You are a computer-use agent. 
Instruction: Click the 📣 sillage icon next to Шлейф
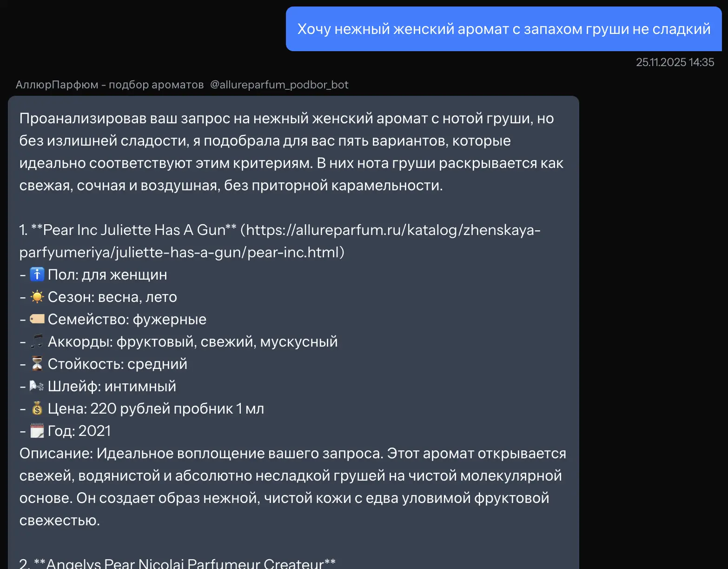click(37, 386)
